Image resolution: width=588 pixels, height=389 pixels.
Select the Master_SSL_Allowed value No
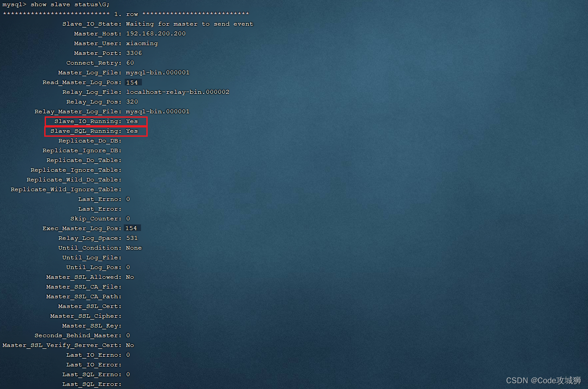(130, 277)
